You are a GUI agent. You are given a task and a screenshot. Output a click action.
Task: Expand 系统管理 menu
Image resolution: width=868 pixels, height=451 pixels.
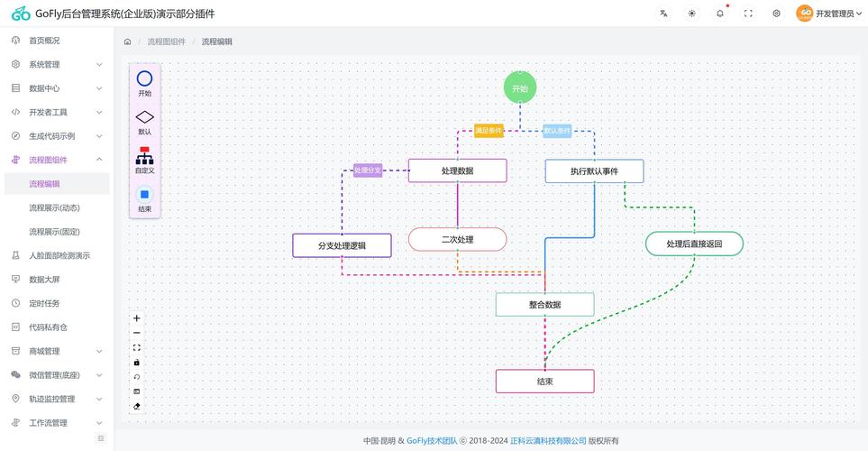[57, 64]
